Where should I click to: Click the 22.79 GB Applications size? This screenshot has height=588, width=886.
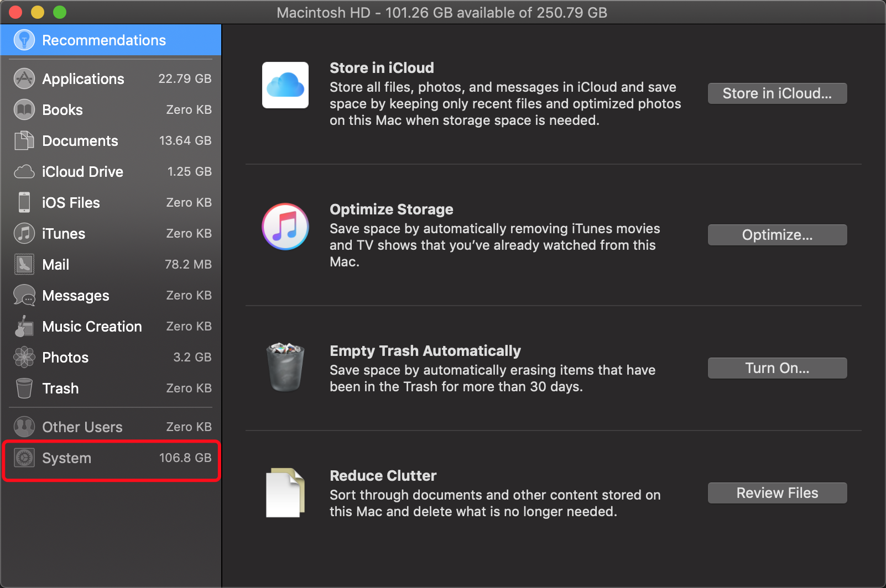[185, 78]
